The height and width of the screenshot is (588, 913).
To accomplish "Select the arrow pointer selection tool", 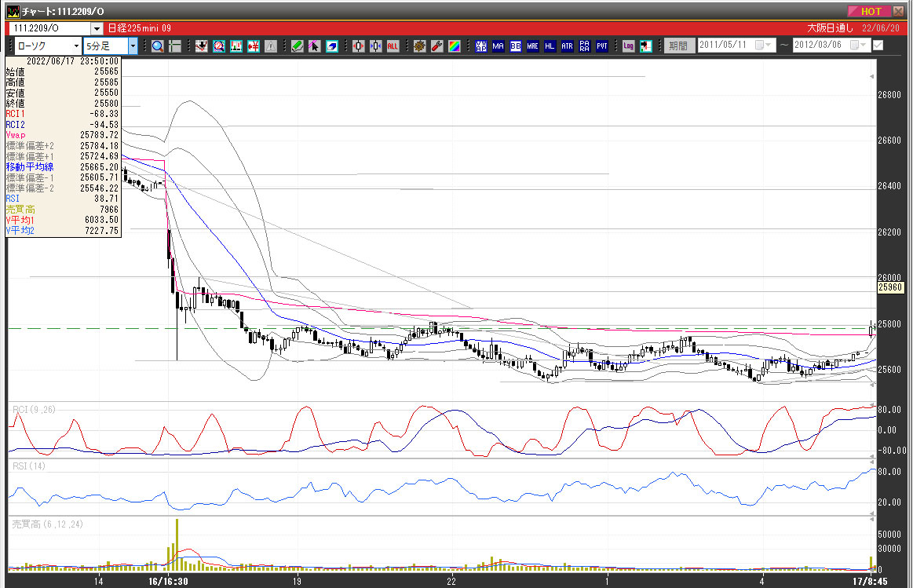I will click(315, 46).
